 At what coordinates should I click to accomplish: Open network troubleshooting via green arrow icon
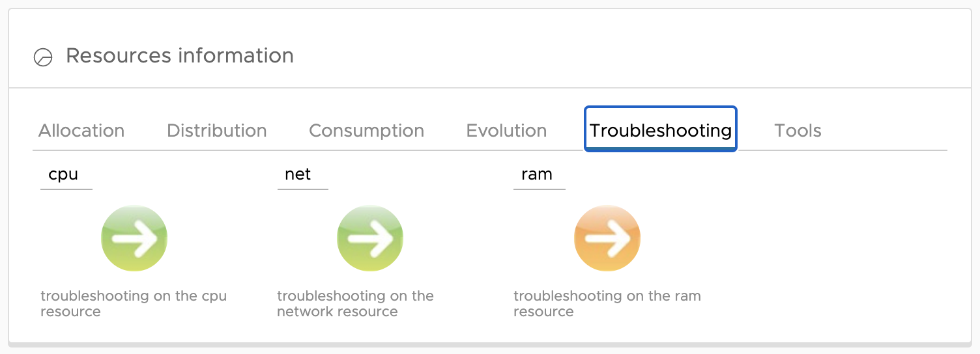(x=370, y=238)
